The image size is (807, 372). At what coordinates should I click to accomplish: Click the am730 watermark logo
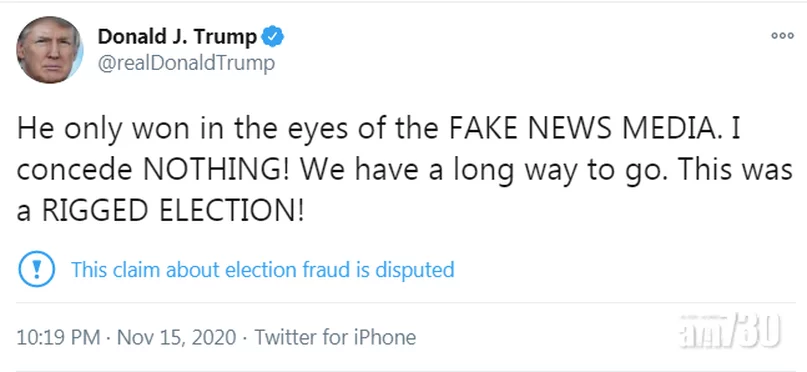click(x=730, y=330)
